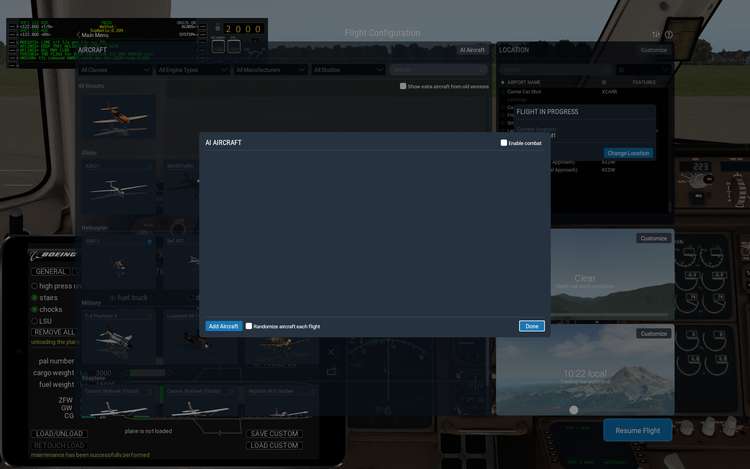Click the SAVE CUSTOM button
The image size is (750, 469).
[274, 434]
